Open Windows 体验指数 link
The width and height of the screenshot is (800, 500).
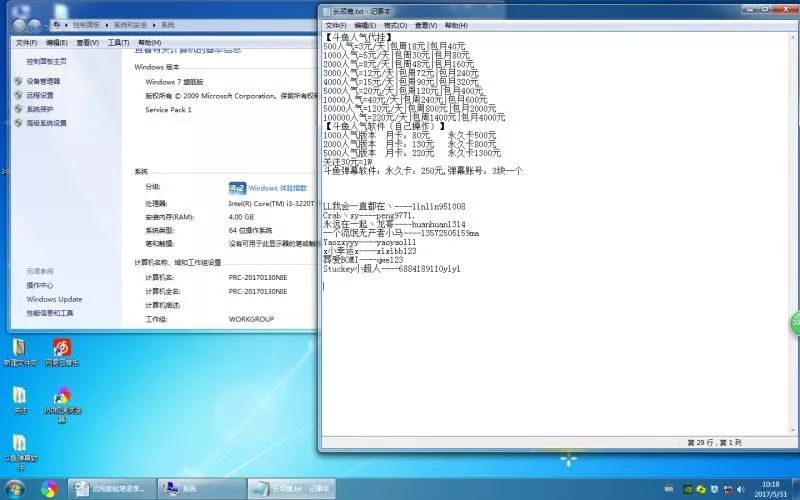(x=278, y=188)
